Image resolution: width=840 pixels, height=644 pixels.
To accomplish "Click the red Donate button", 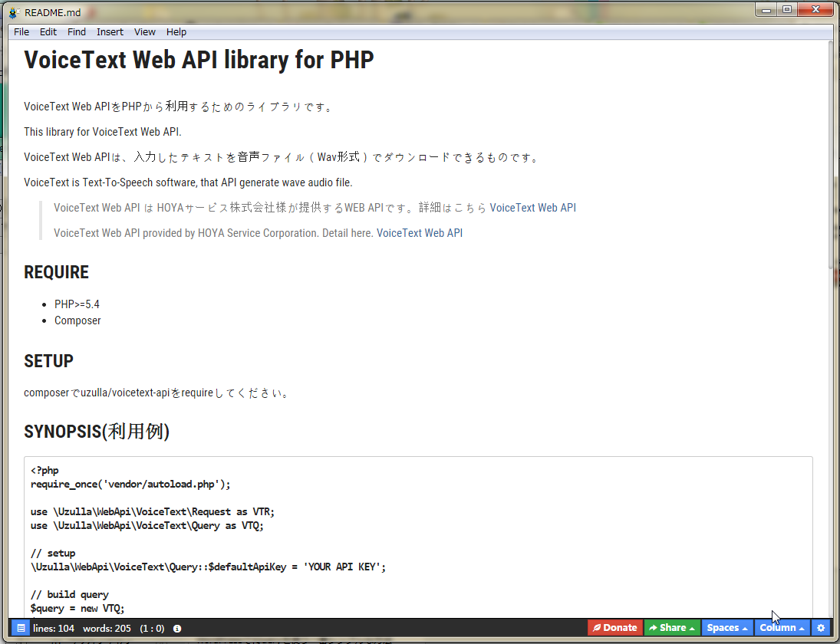I will 614,628.
